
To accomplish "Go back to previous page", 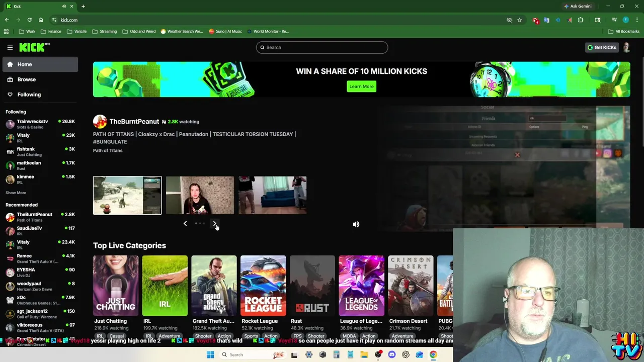I will (x=7, y=20).
